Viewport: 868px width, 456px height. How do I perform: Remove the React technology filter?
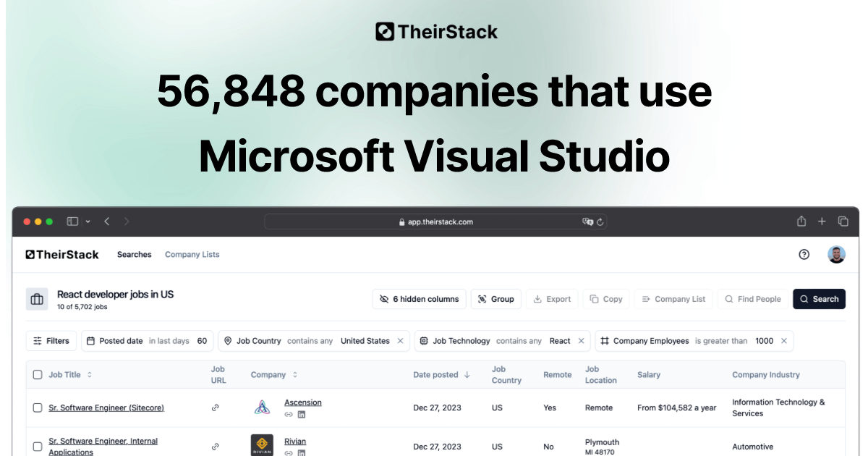(x=581, y=341)
